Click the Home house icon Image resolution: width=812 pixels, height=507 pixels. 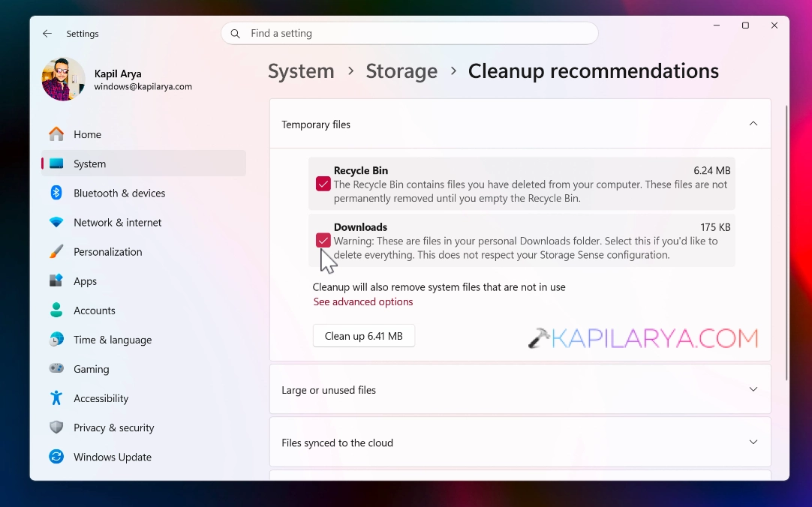[x=56, y=134]
